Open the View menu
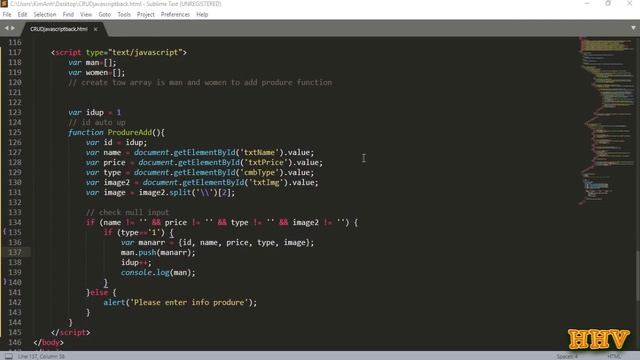Screen dimensions: 640x360 86,14
